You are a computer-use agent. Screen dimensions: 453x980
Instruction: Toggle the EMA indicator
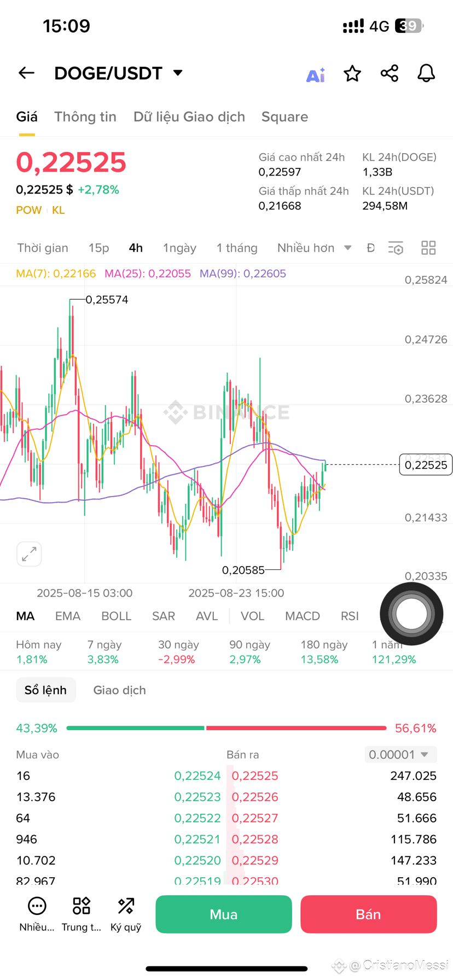[x=68, y=616]
